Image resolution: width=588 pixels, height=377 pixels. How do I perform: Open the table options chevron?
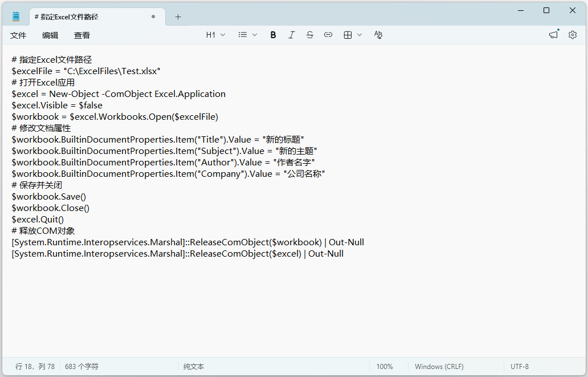pyautogui.click(x=360, y=35)
